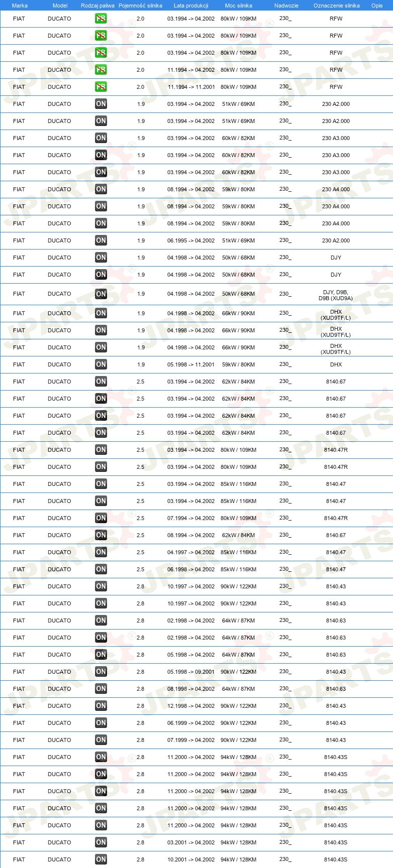393x868 pixels.
Task: Select date cell 05.1998 -> 09.2001
Action: pos(191,672)
